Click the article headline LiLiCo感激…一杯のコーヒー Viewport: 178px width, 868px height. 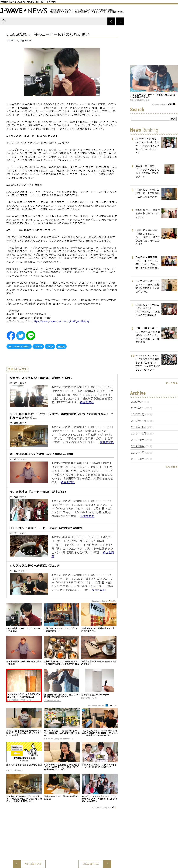48,34
